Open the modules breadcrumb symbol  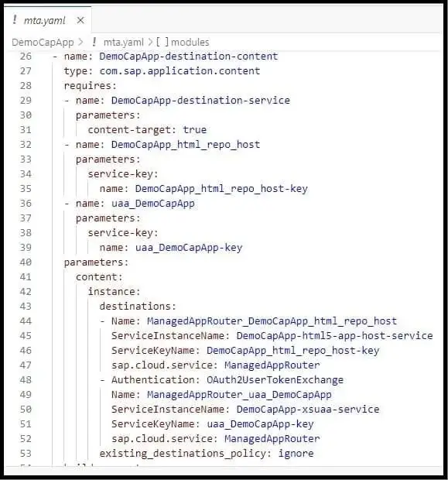[x=190, y=43]
